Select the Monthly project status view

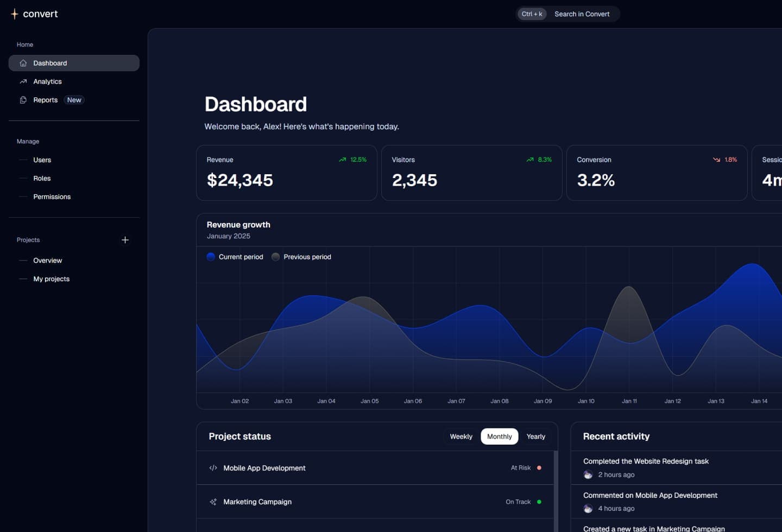coord(500,436)
